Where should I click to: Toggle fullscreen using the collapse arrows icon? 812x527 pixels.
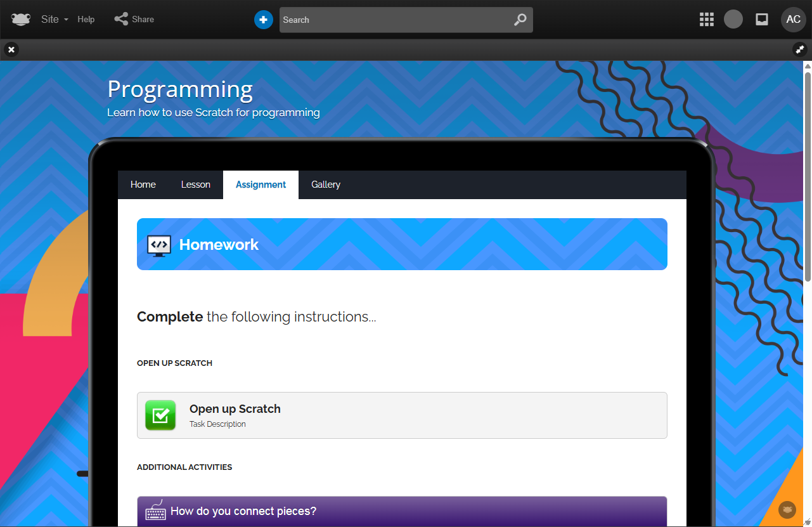click(x=800, y=49)
